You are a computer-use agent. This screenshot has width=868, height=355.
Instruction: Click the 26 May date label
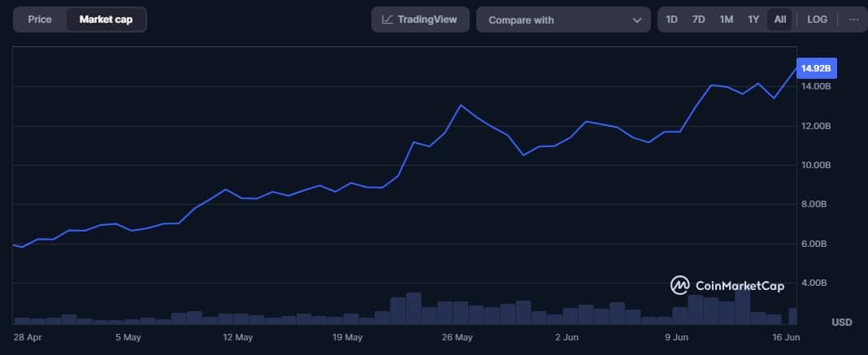pyautogui.click(x=457, y=337)
